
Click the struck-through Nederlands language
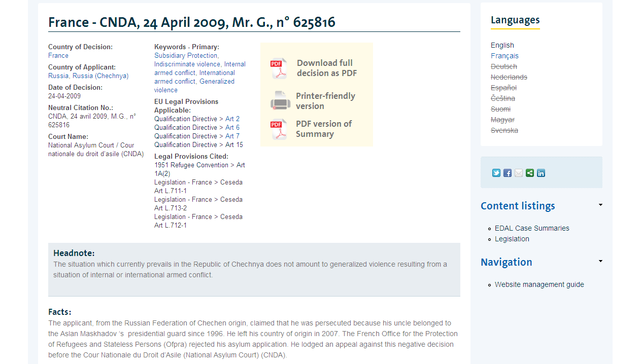(x=509, y=77)
